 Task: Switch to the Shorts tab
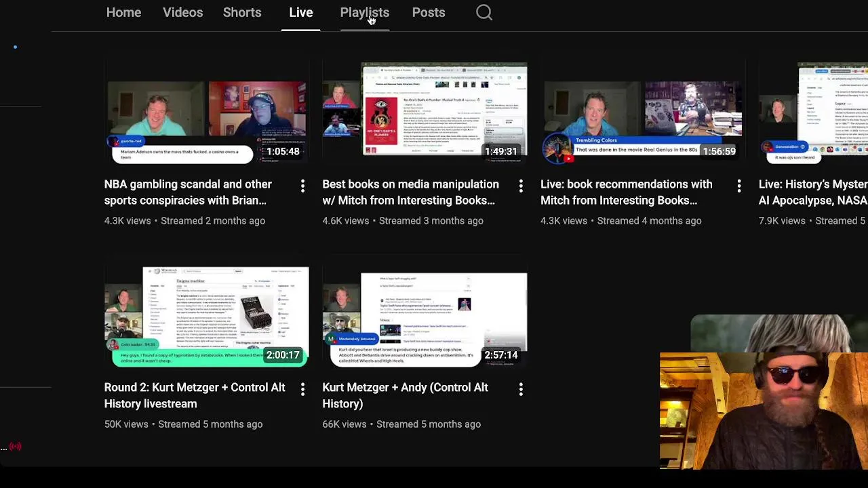tap(242, 12)
